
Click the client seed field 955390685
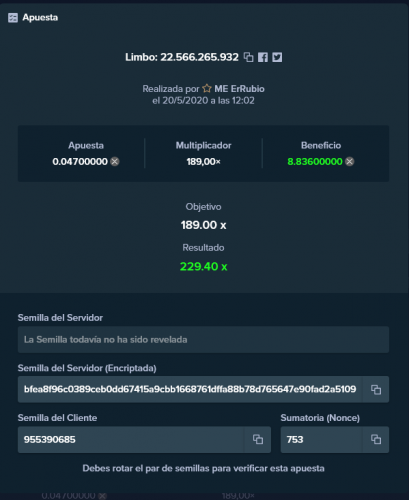(x=131, y=439)
